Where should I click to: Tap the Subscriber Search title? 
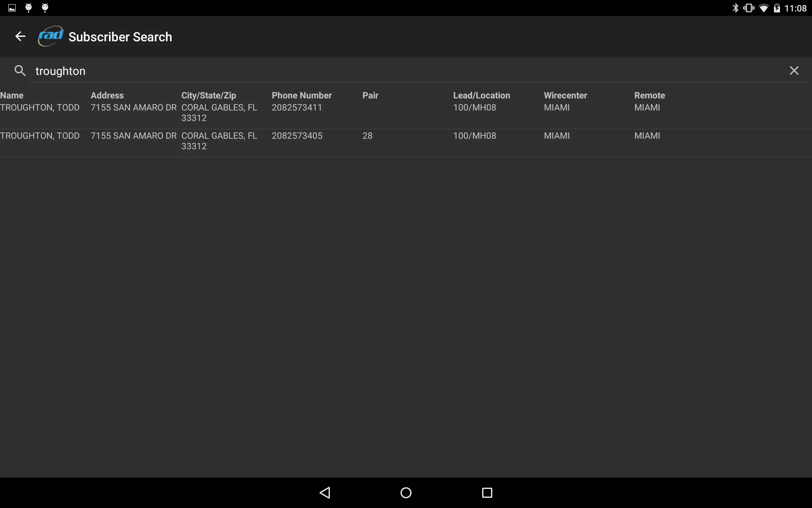point(120,37)
